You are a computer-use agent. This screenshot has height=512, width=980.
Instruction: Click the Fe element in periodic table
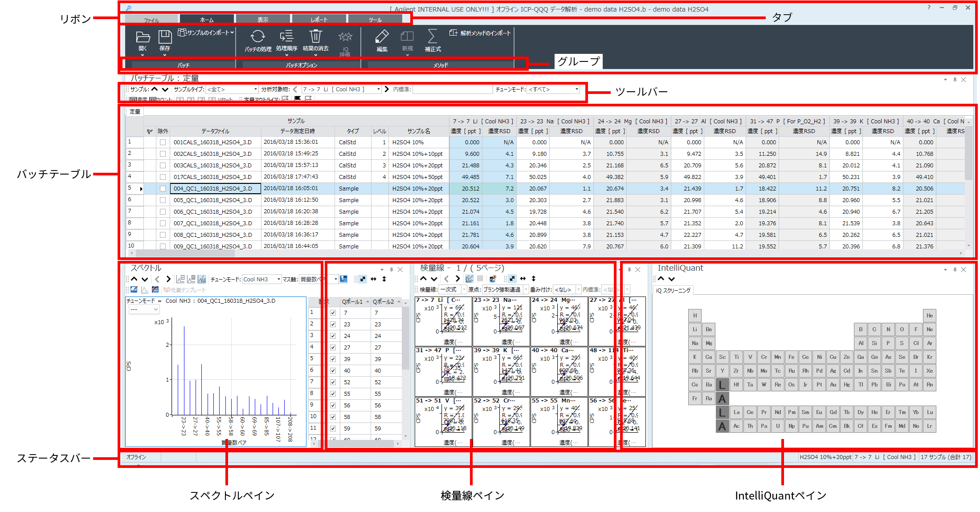[792, 358]
